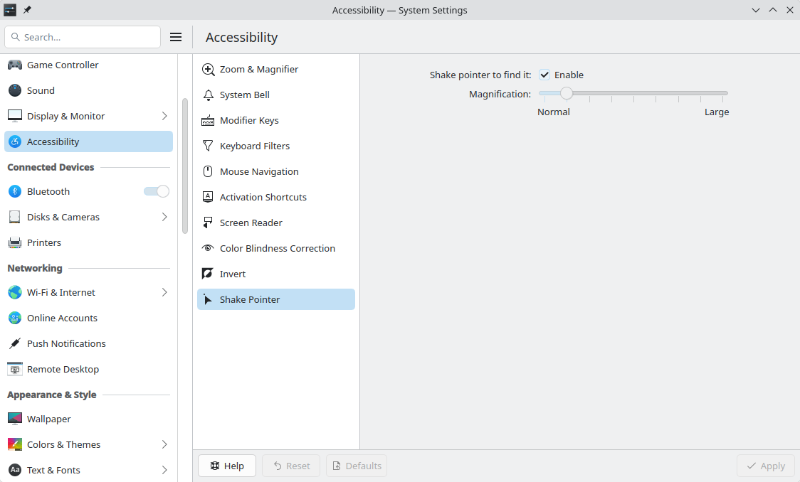Click the Help button
The height and width of the screenshot is (482, 800).
227,466
